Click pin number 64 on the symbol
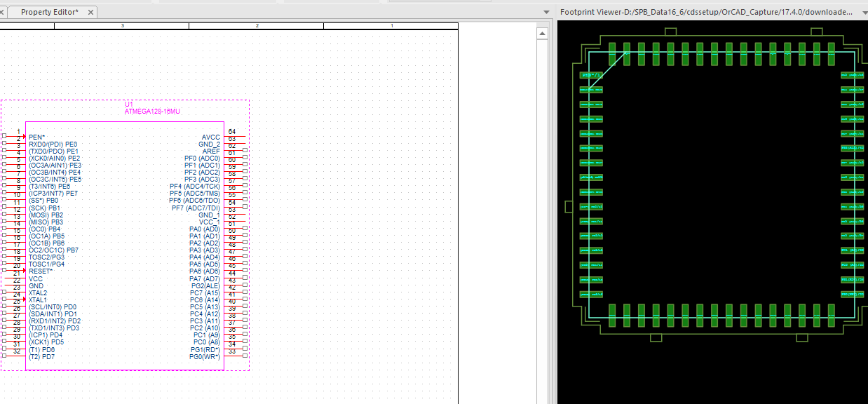The image size is (868, 404). pyautogui.click(x=232, y=132)
